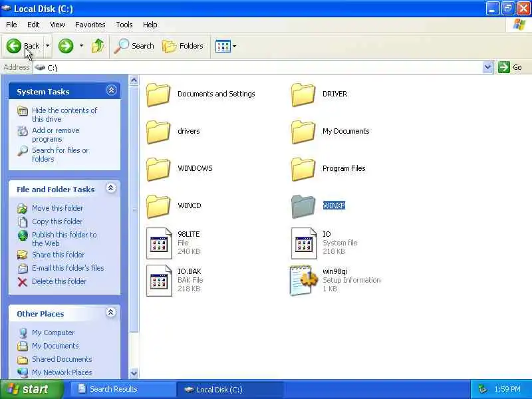This screenshot has width=532, height=399.
Task: Open the File menu
Action: (11, 25)
